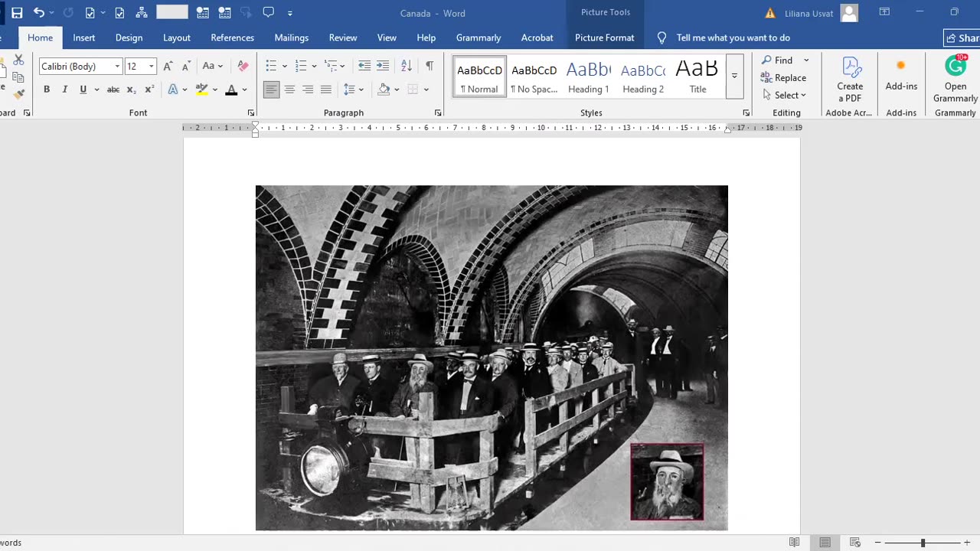Click the Increase Indent icon
The width and height of the screenshot is (980, 551).
pyautogui.click(x=383, y=67)
